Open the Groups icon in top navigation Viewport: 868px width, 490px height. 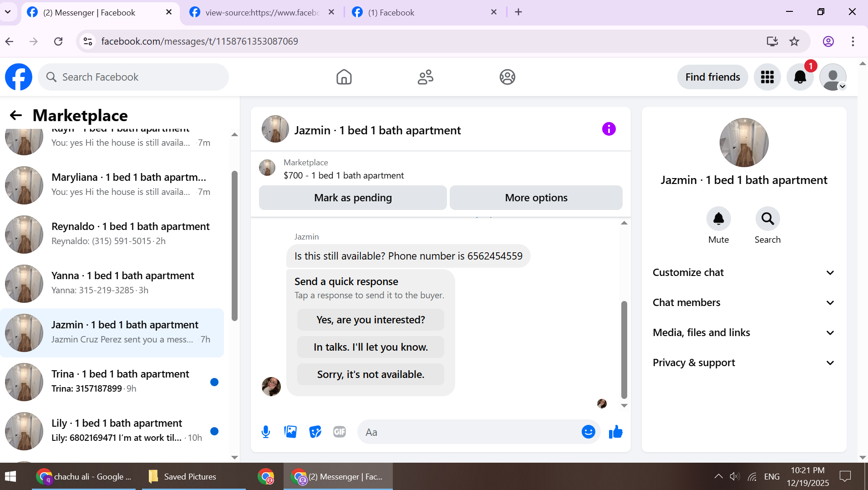point(508,77)
